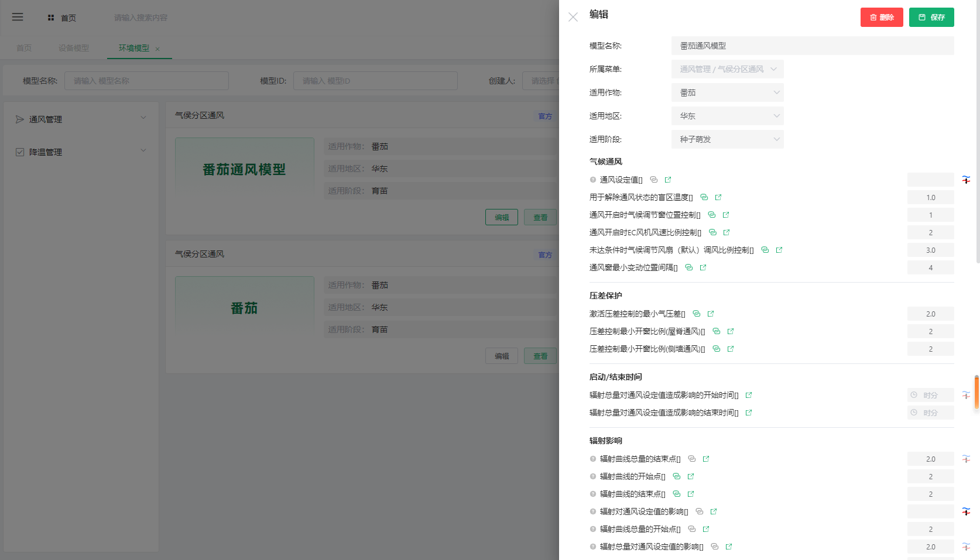Open external link icon for 用于解除通风状态的盲区温度
Screen dimensions: 980x560
(x=718, y=197)
